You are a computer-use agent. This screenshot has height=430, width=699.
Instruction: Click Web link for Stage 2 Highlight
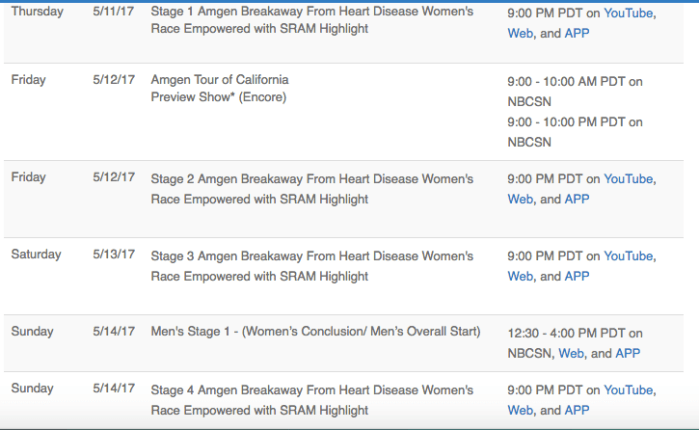pyautogui.click(x=520, y=199)
